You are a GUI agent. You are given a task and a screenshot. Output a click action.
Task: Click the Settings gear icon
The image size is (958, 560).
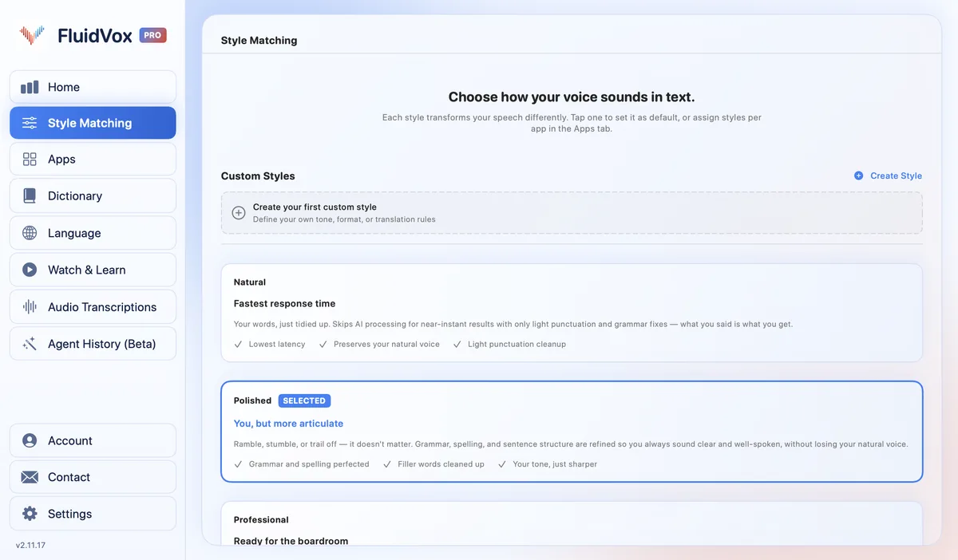(x=30, y=514)
